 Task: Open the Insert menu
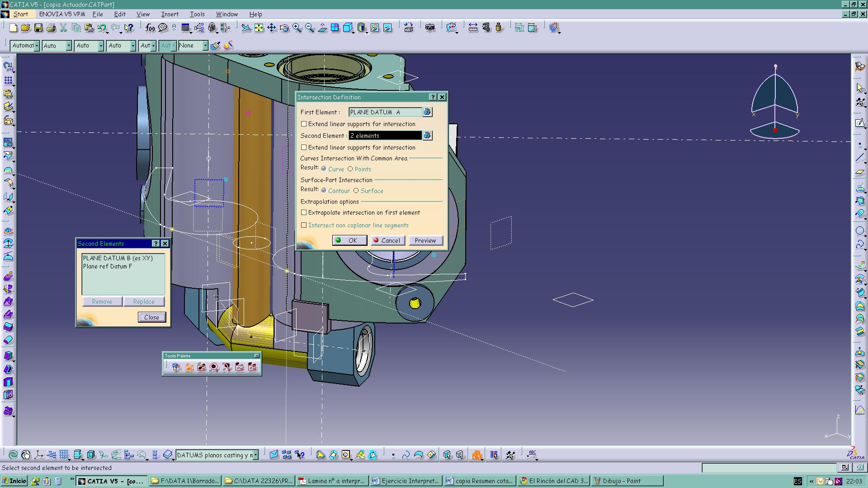pos(170,14)
